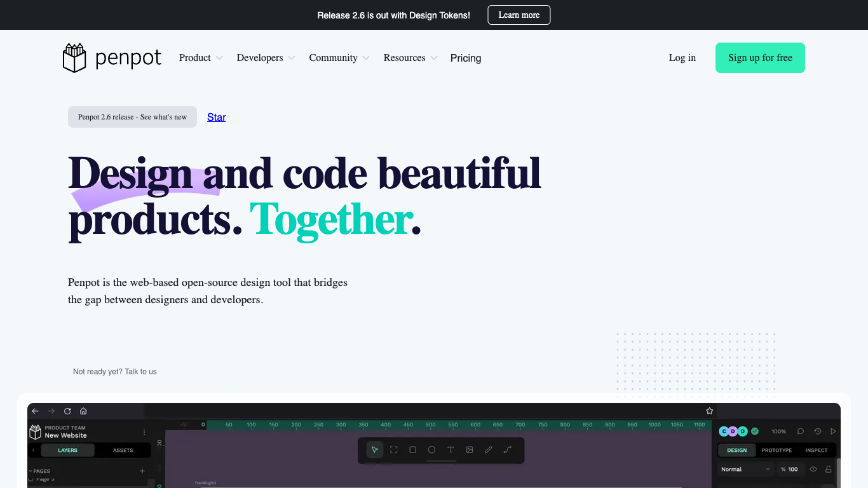Add a new page with plus icon
868x488 pixels.
(142, 471)
